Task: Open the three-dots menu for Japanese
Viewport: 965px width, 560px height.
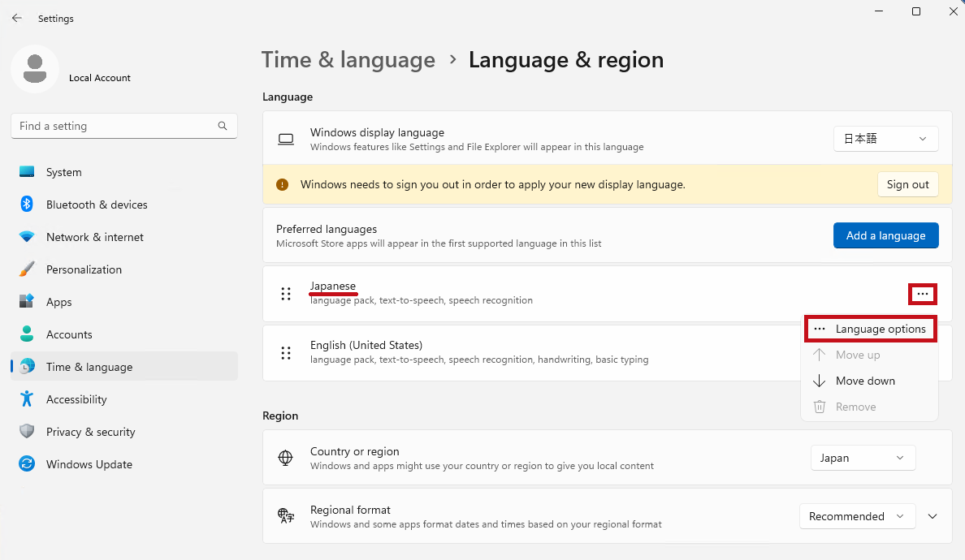Action: (923, 294)
